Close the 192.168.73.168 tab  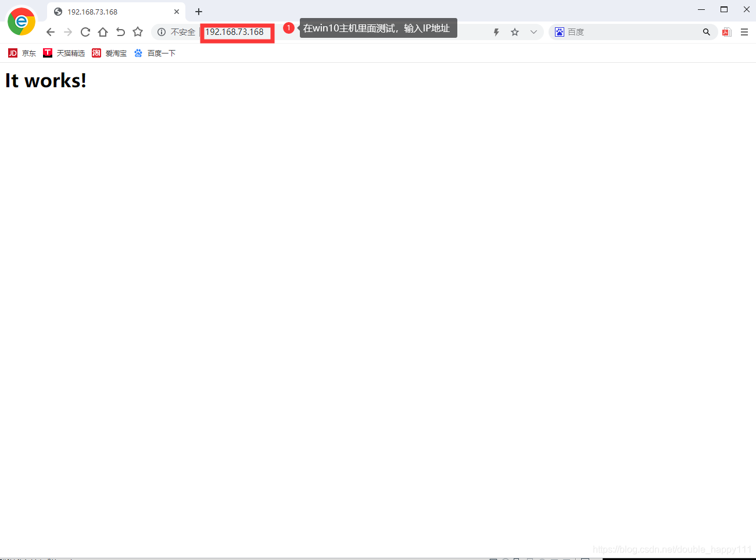[177, 12]
